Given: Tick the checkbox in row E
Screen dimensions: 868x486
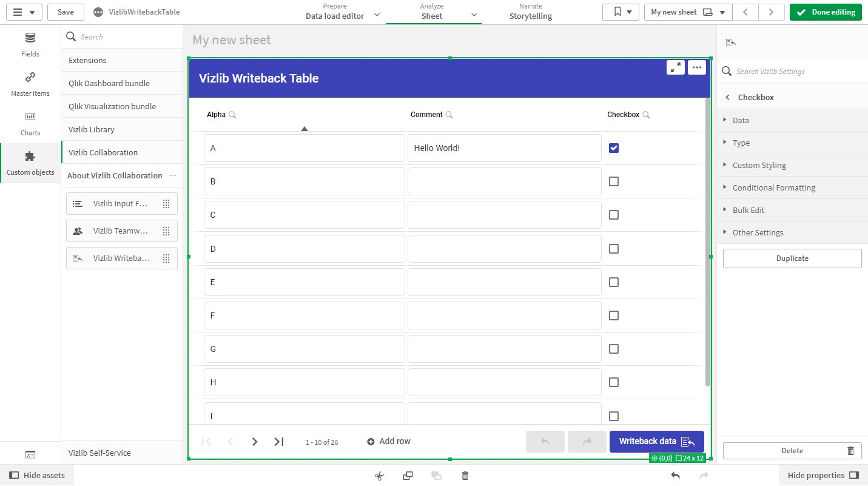Looking at the screenshot, I should 614,282.
